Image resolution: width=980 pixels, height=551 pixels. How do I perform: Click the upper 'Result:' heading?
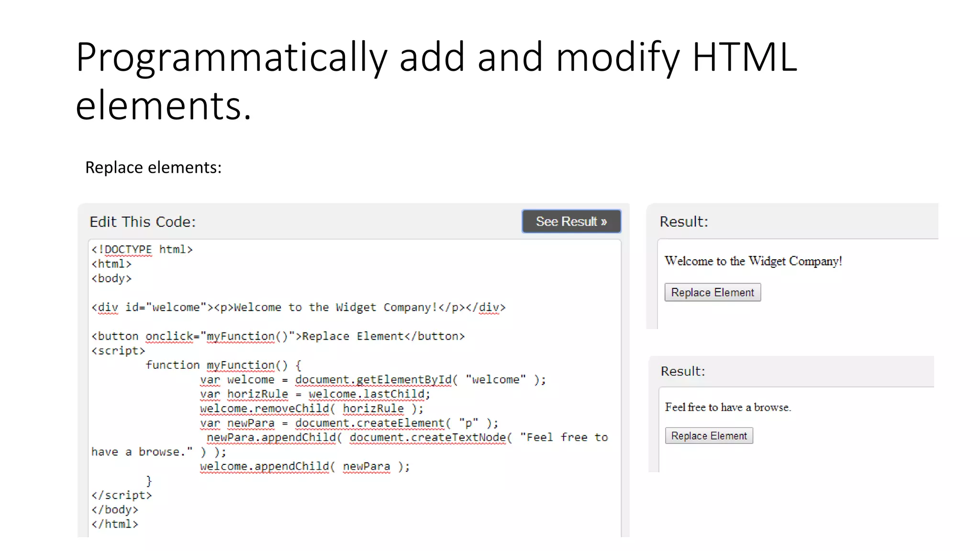[683, 221]
